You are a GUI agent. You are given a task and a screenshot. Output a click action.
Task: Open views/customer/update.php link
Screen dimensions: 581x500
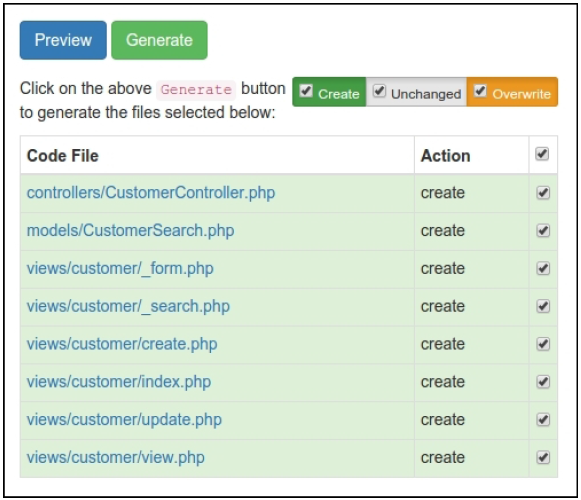coord(124,420)
